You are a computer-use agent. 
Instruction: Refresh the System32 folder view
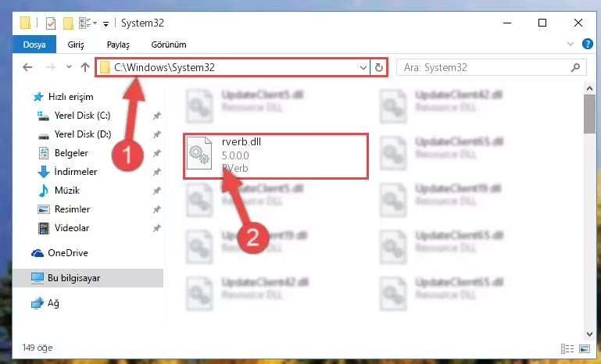pyautogui.click(x=379, y=68)
